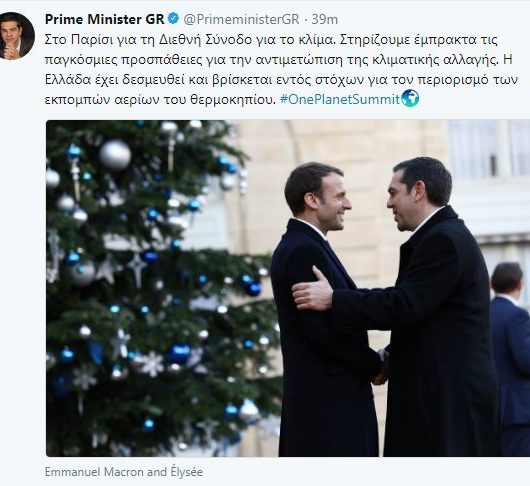The image size is (530, 486).
Task: Click the large silver ornament on the tree
Action: pyautogui.click(x=115, y=155)
